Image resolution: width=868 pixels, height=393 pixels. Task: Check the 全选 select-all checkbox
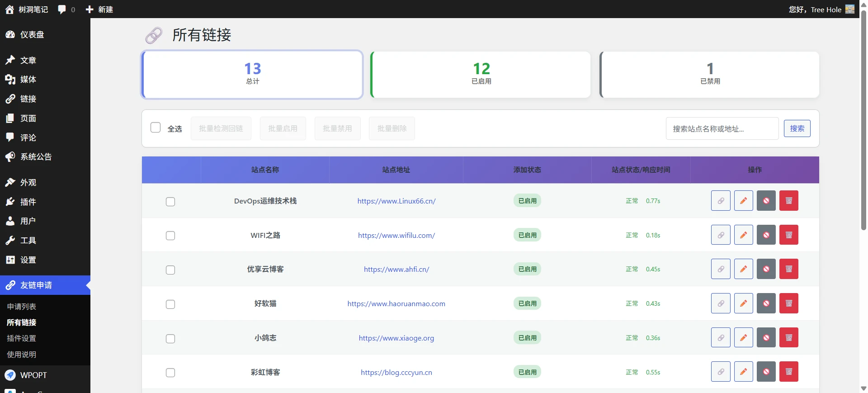[x=156, y=128]
